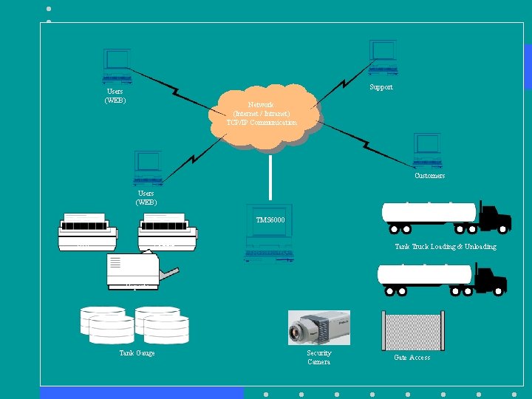Click the white line joining cloud and TMS6000

pyautogui.click(x=270, y=177)
